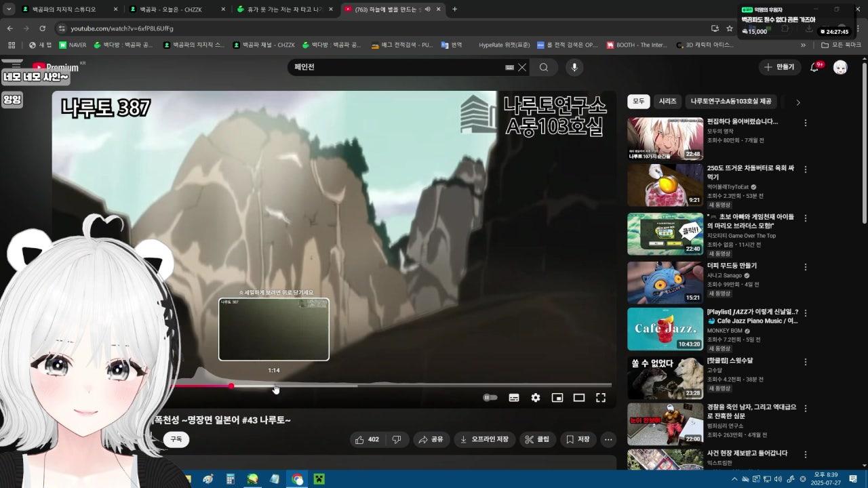Go to YouTube Premium home logo

56,67
